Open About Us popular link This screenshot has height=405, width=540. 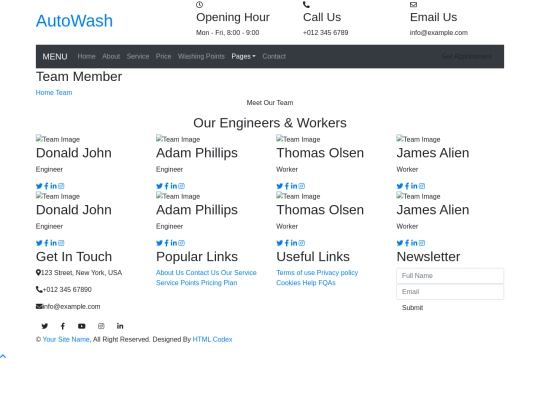170,273
